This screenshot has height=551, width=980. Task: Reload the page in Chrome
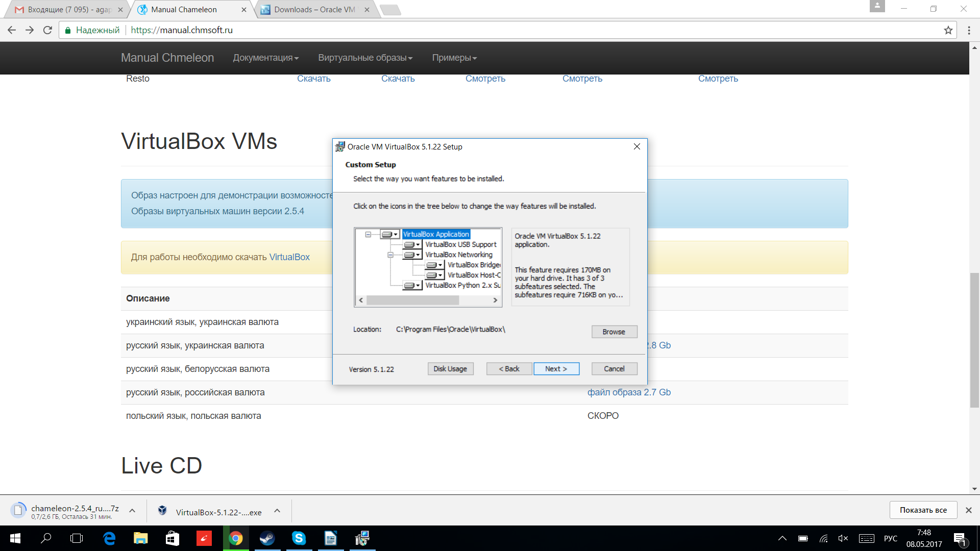pos(47,30)
